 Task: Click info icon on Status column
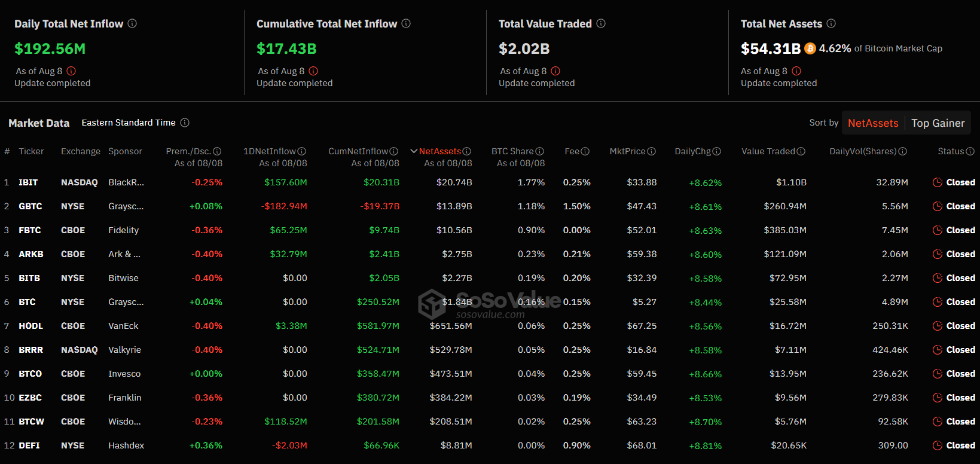click(970, 151)
